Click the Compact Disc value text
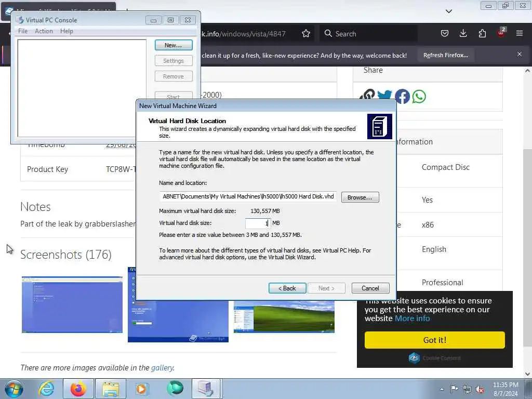Image resolution: width=532 pixels, height=399 pixels. tap(445, 167)
